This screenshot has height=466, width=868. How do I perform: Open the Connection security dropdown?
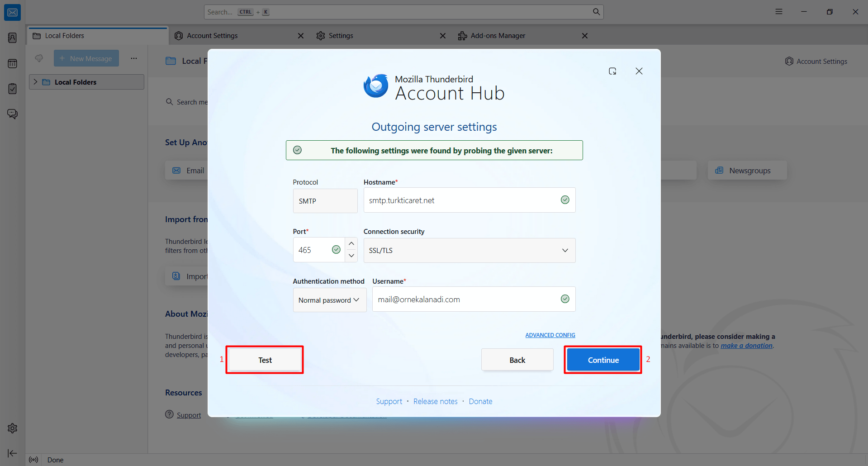point(469,250)
